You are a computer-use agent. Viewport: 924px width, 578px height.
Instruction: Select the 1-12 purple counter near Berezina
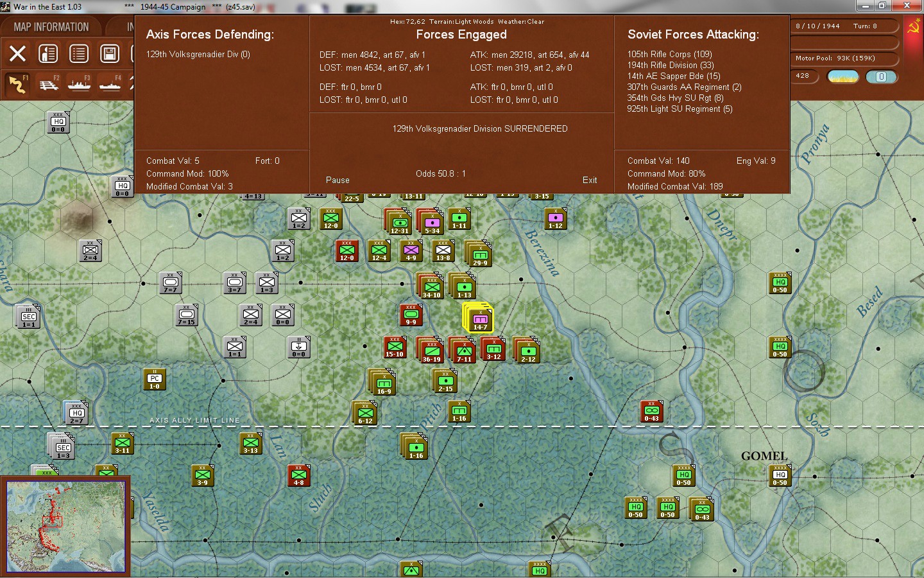556,219
